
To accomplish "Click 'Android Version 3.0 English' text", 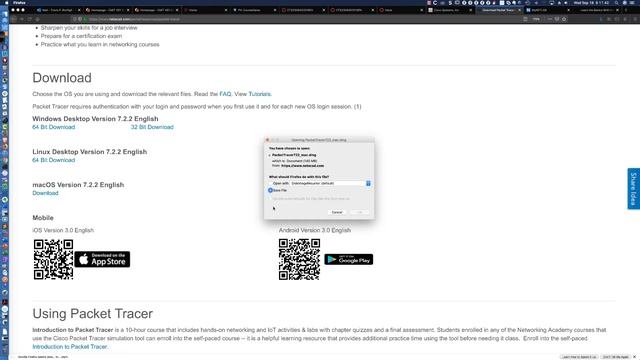I will (x=315, y=230).
